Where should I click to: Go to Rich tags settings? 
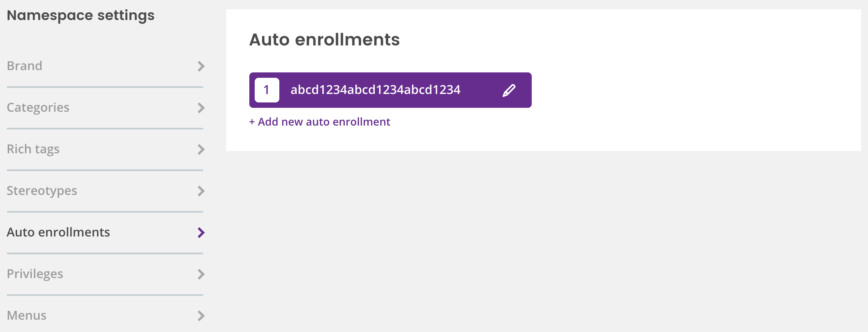105,149
